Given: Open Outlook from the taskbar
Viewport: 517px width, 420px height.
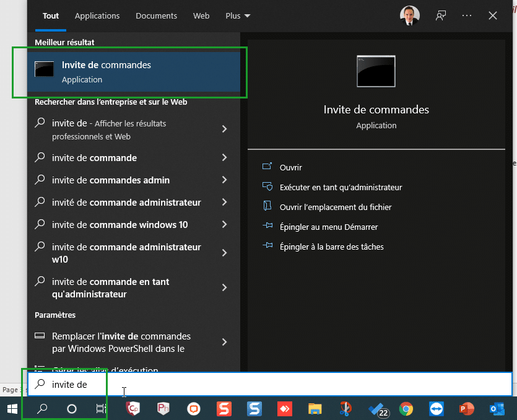Looking at the screenshot, I should 497,409.
